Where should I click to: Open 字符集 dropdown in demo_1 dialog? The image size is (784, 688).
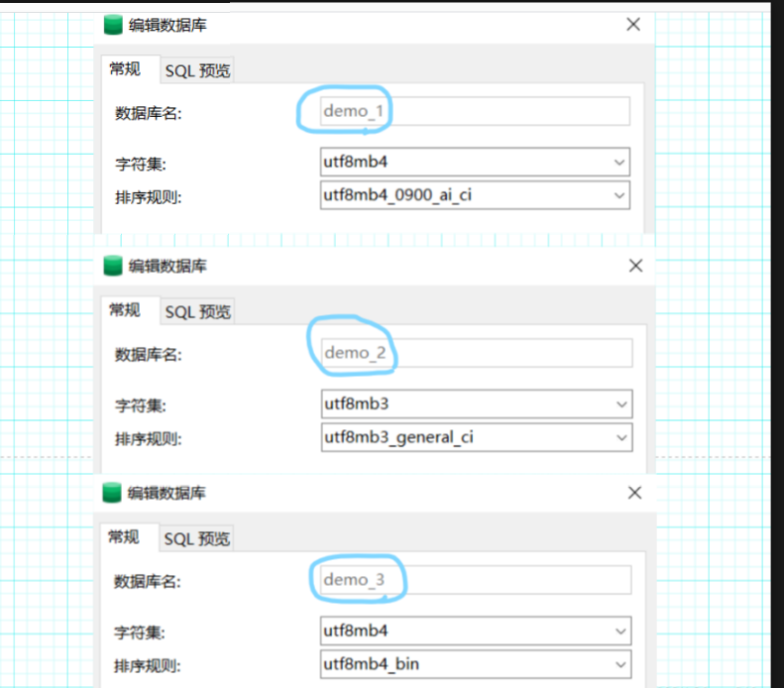(x=475, y=162)
